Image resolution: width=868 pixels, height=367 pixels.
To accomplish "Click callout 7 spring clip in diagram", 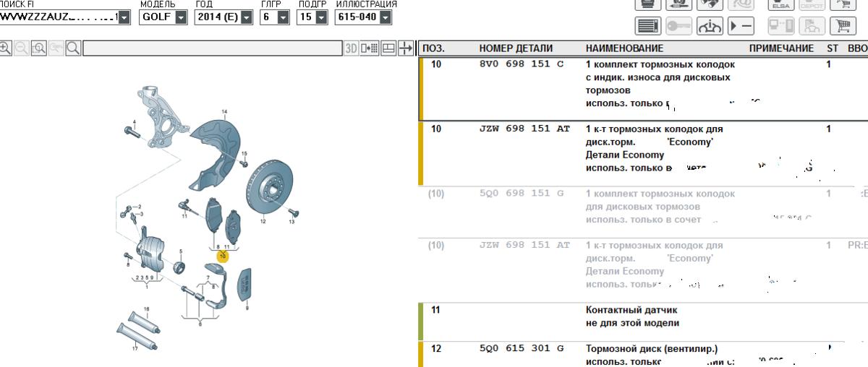I will pyautogui.click(x=208, y=277).
